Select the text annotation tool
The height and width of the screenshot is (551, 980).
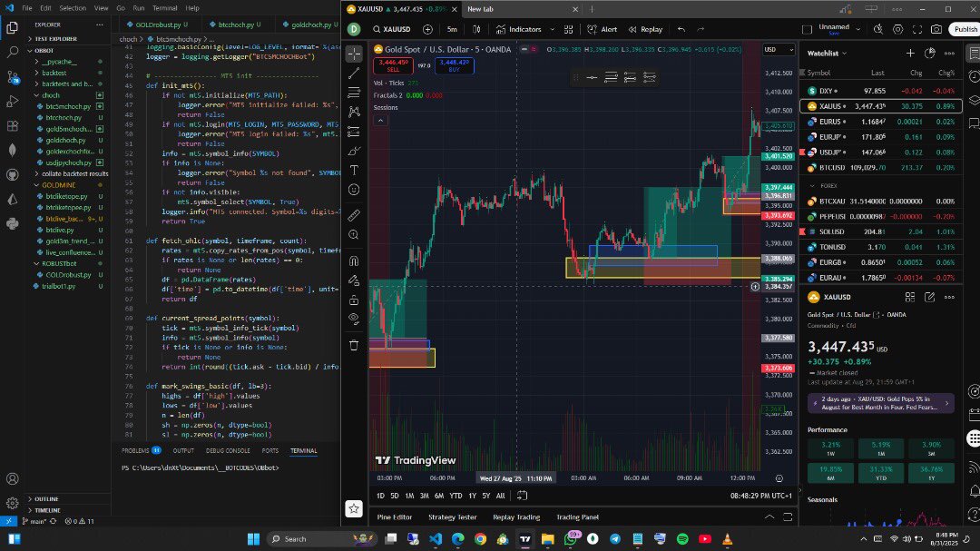point(354,170)
